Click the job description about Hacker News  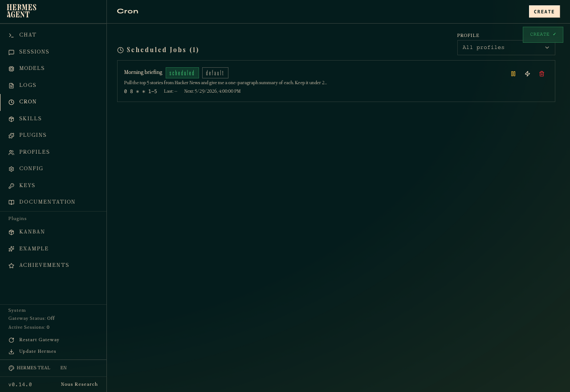click(x=225, y=83)
